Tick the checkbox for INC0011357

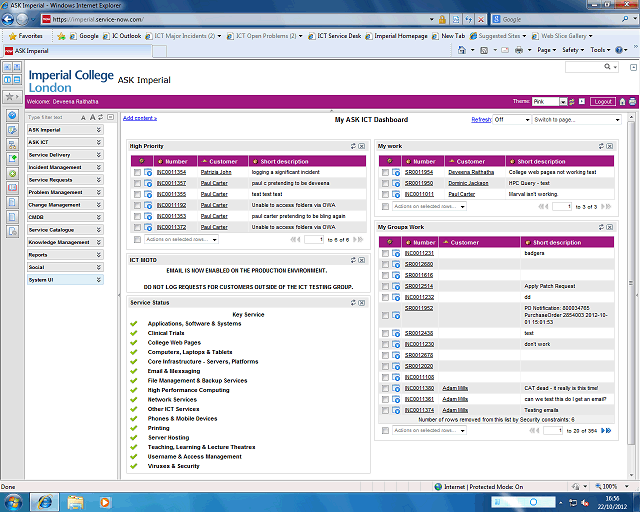click(137, 183)
